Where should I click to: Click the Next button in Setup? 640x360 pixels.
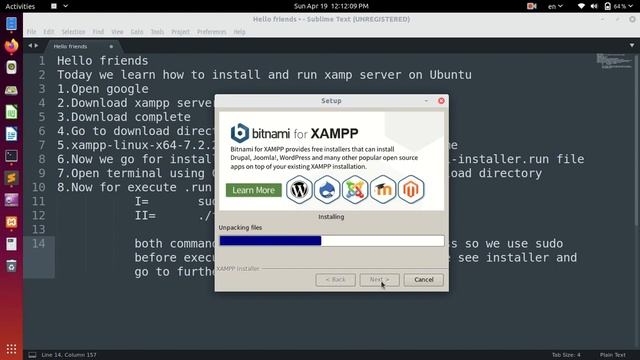coord(380,280)
